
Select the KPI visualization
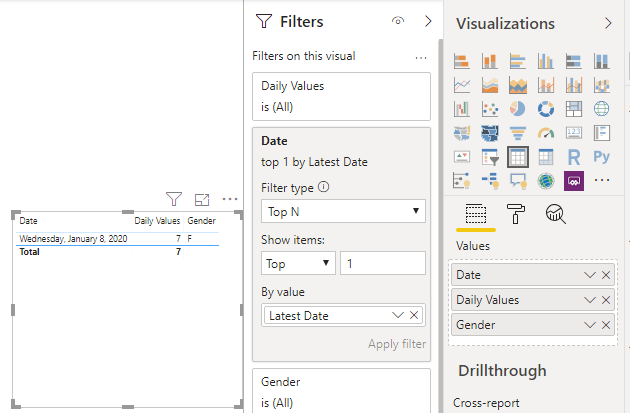462,156
